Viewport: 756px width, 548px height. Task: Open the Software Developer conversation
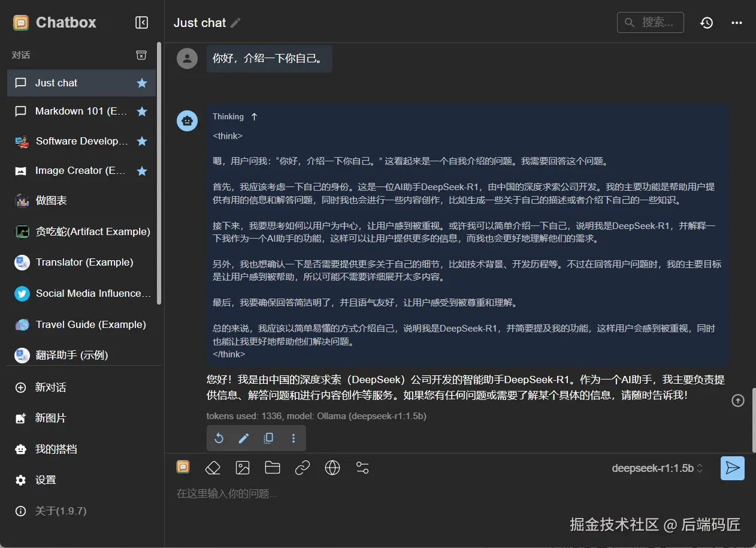[81, 141]
